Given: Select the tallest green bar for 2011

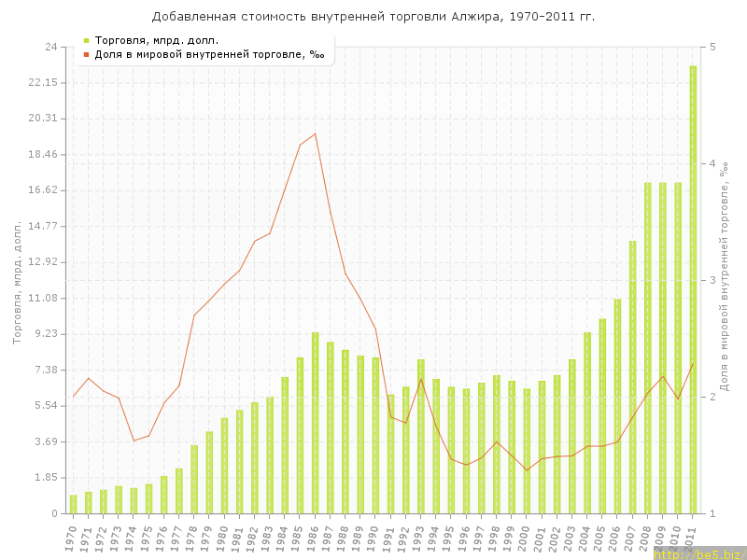Looking at the screenshot, I should coord(693,289).
